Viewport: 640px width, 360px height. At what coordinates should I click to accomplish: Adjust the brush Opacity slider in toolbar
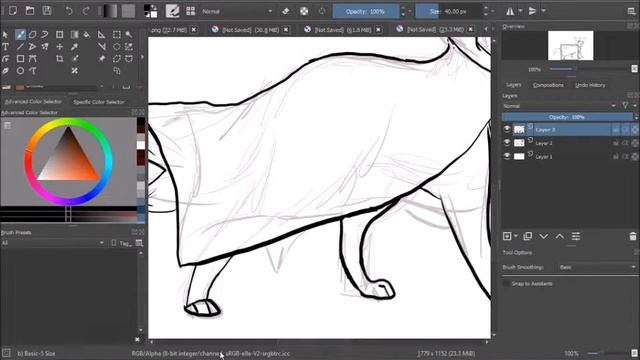[x=366, y=11]
